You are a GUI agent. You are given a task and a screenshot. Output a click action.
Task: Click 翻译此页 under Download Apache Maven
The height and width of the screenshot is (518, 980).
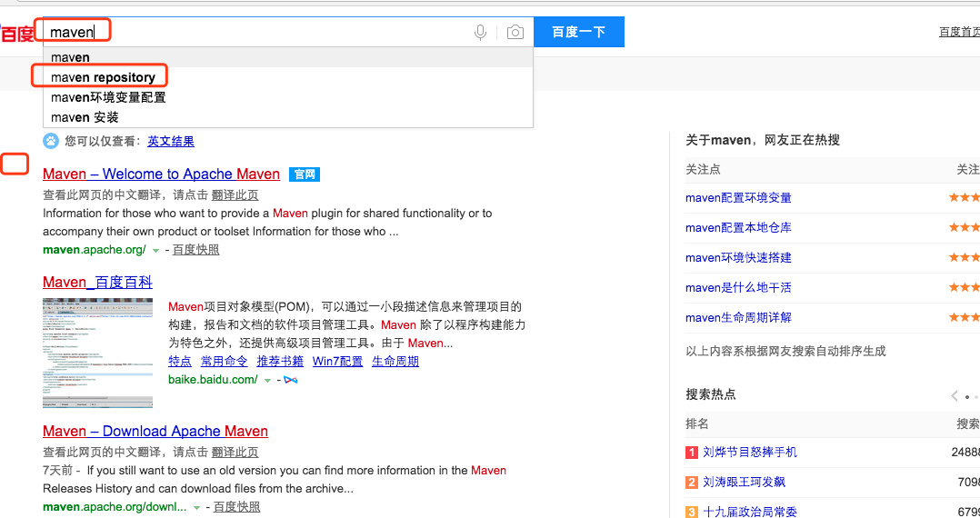point(235,453)
